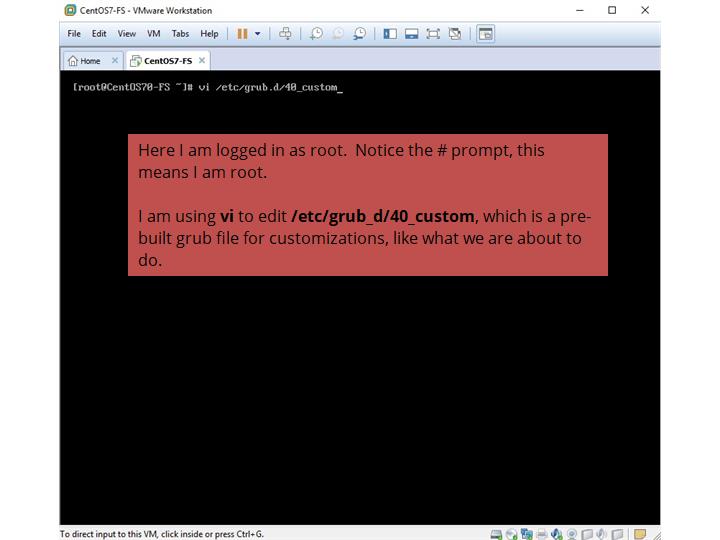Toggle the thumbnail bar icon

click(411, 33)
